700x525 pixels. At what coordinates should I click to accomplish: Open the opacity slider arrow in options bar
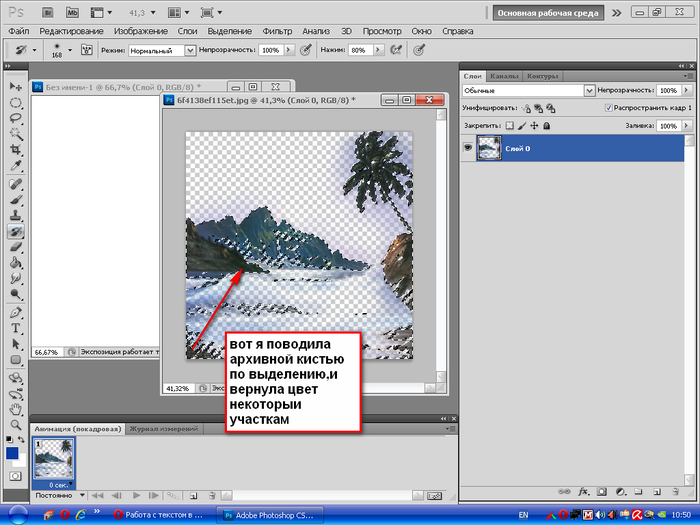[x=289, y=50]
